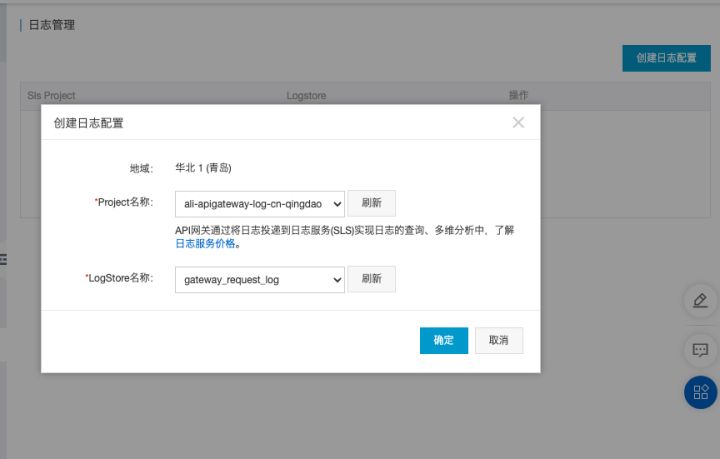Open the chat feedback floating icon
The width and height of the screenshot is (720, 459).
[x=700, y=350]
